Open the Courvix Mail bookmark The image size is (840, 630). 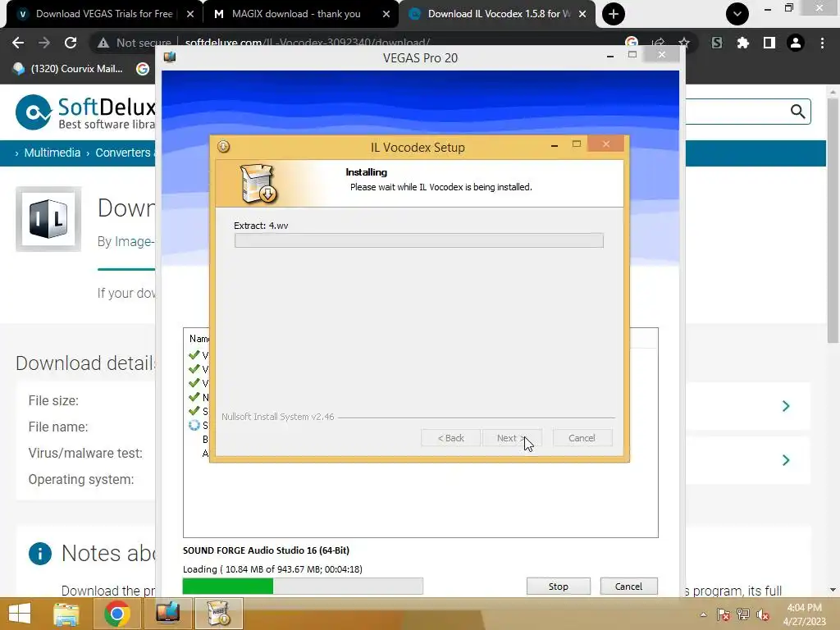pyautogui.click(x=67, y=69)
